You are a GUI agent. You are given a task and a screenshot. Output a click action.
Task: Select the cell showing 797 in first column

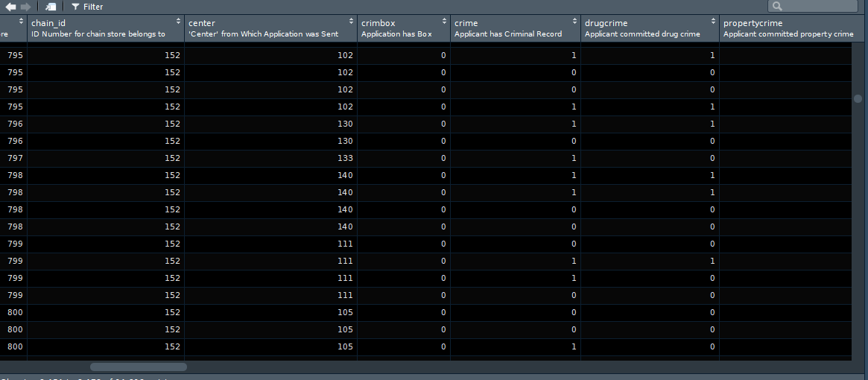(x=15, y=158)
